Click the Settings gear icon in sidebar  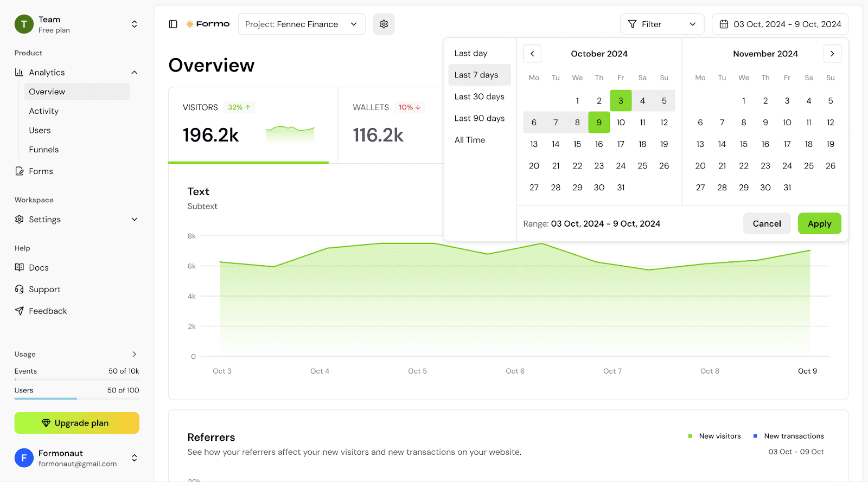pyautogui.click(x=20, y=219)
